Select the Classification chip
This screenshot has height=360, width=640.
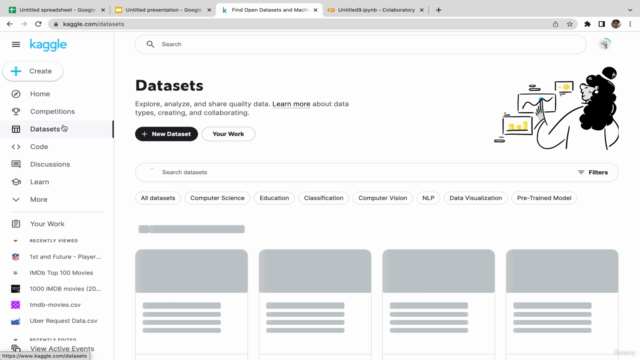(324, 198)
